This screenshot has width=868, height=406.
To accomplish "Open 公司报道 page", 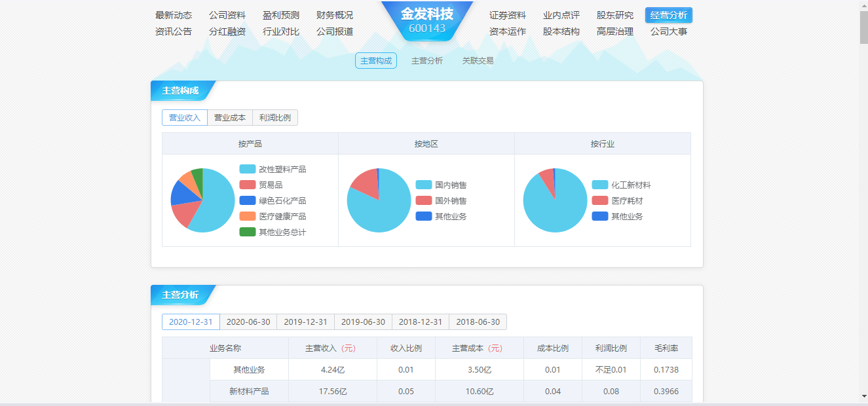I will click(335, 31).
